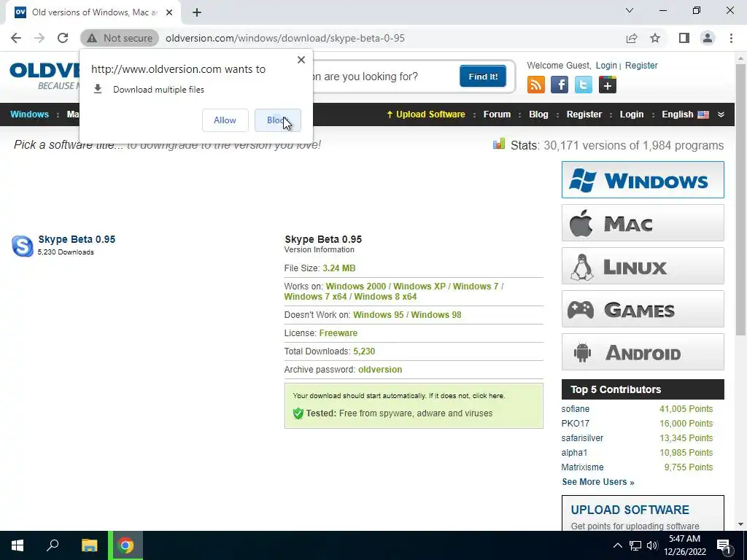Open Upload Software in nav bar

[x=426, y=114]
